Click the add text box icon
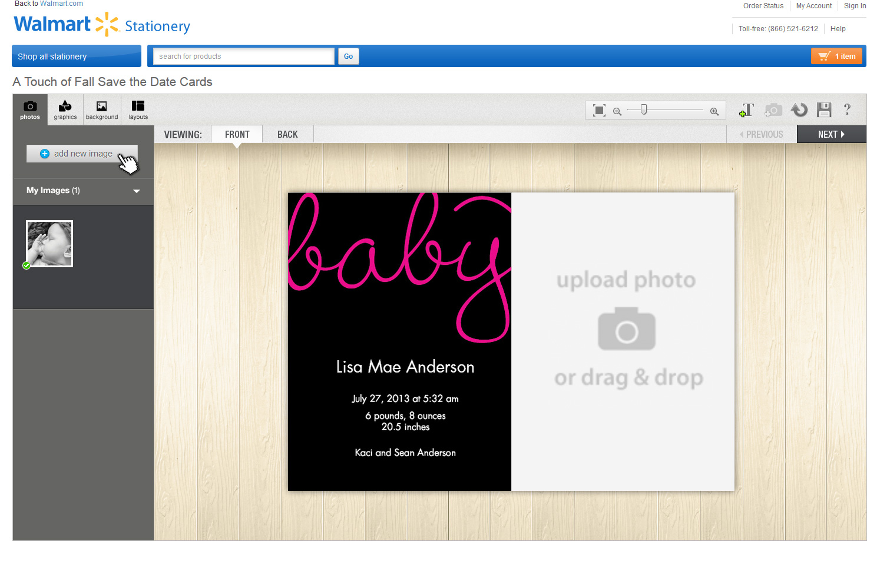This screenshot has width=890, height=588. [x=747, y=110]
